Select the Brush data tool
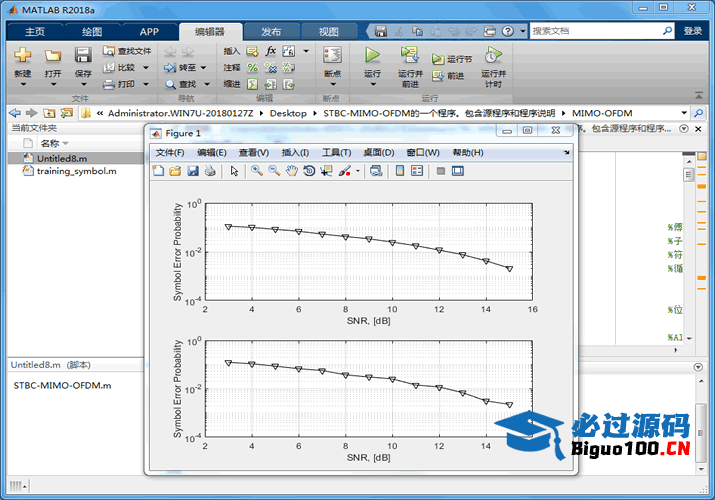 click(344, 171)
